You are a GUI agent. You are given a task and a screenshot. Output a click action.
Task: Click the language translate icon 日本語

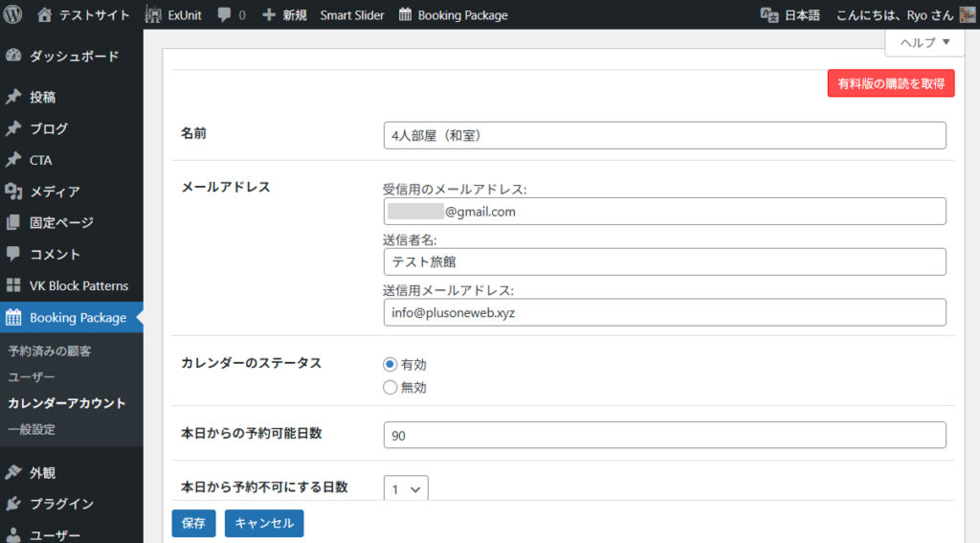pos(768,14)
